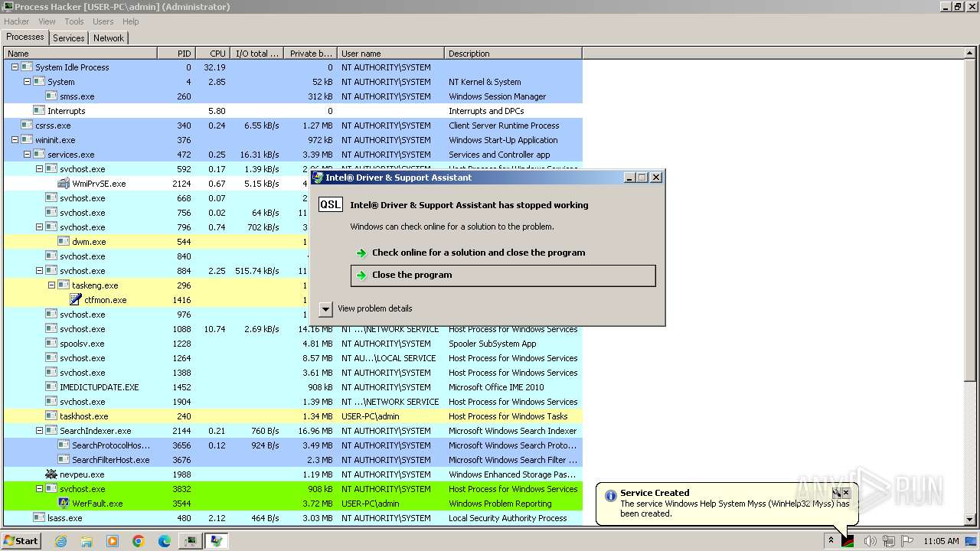Open the Service Created balloon options icon
This screenshot has height=551, width=980.
(837, 492)
